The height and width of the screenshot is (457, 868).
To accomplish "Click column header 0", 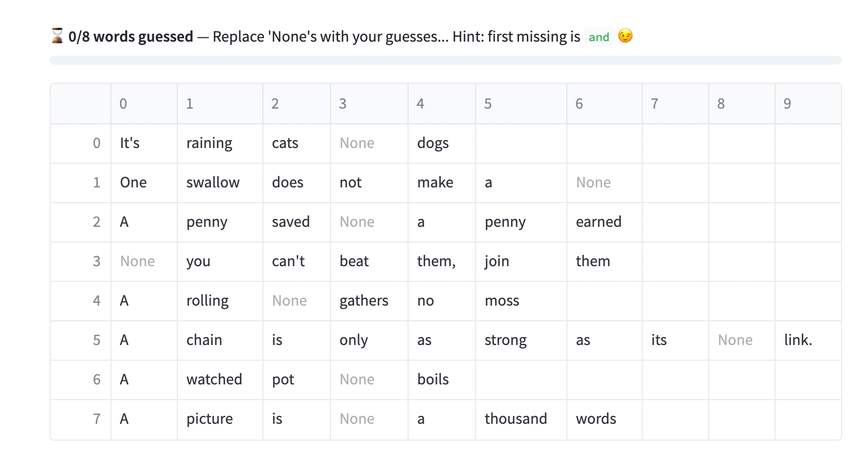I will (123, 104).
